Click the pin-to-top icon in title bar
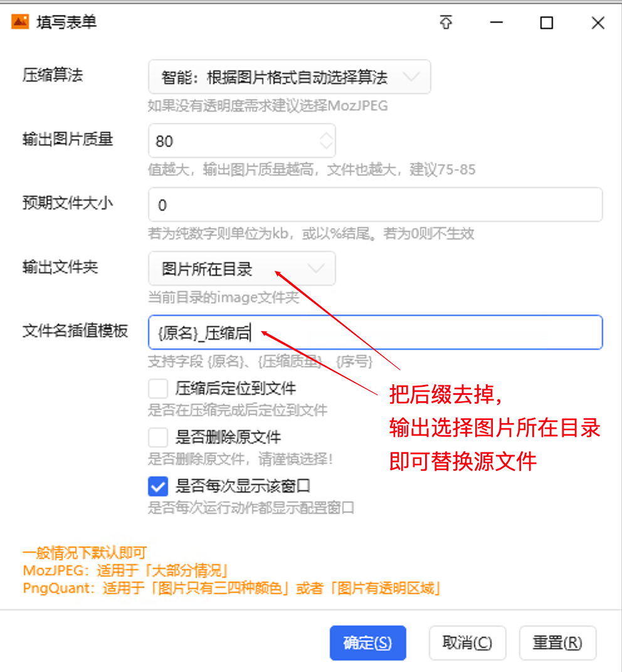 click(446, 23)
